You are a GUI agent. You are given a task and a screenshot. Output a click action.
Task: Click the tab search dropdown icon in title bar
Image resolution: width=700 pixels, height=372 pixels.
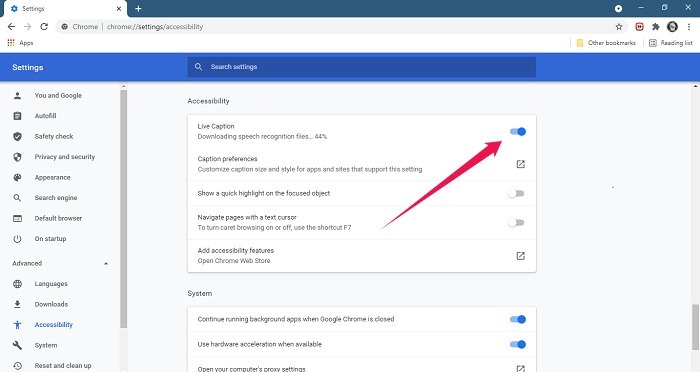618,8
